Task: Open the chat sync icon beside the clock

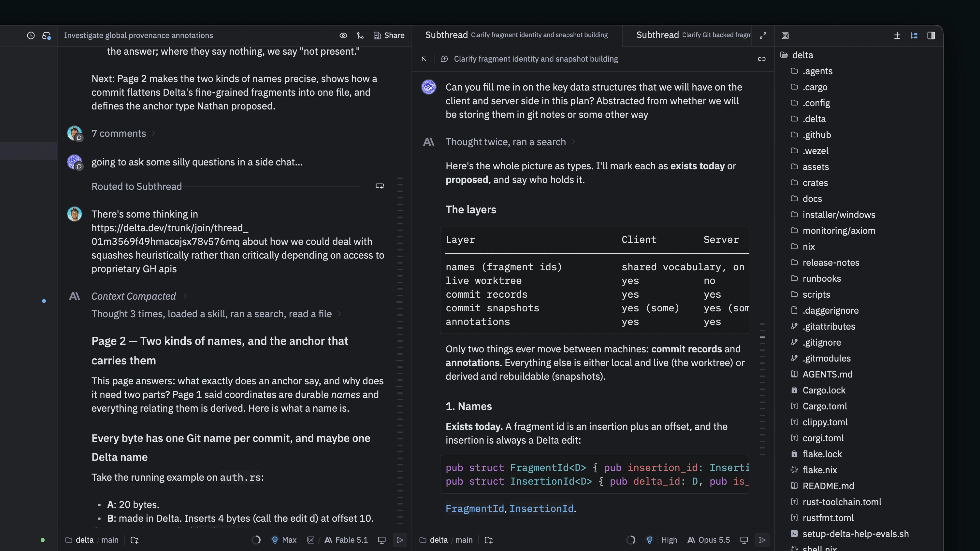Action: point(46,35)
